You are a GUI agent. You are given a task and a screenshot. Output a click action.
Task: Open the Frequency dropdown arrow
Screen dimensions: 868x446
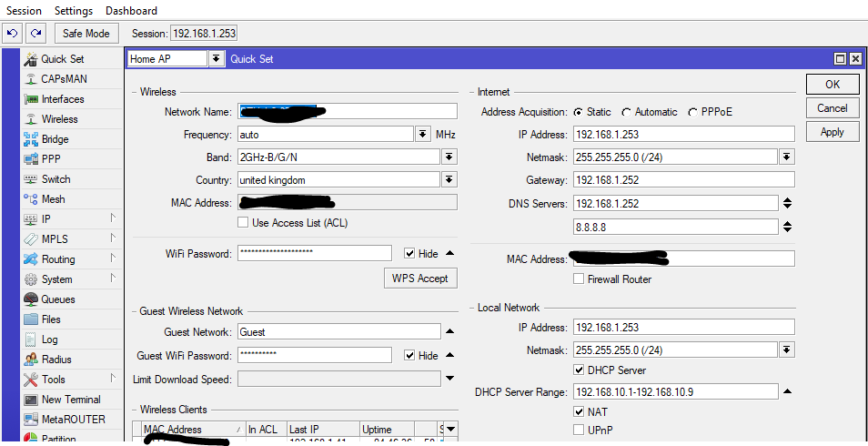click(422, 134)
